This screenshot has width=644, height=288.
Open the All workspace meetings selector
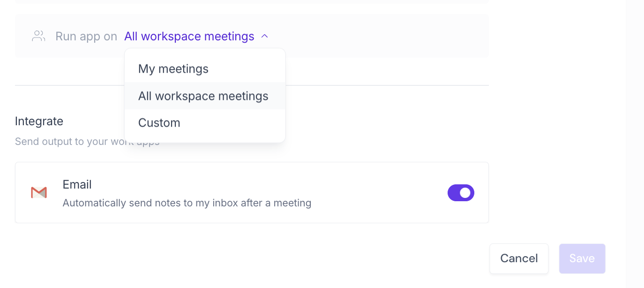(189, 36)
